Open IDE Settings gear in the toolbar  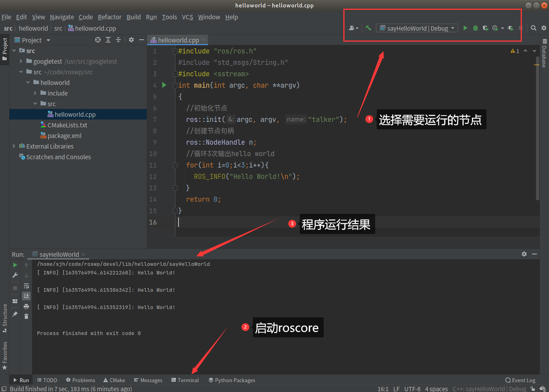544,28
